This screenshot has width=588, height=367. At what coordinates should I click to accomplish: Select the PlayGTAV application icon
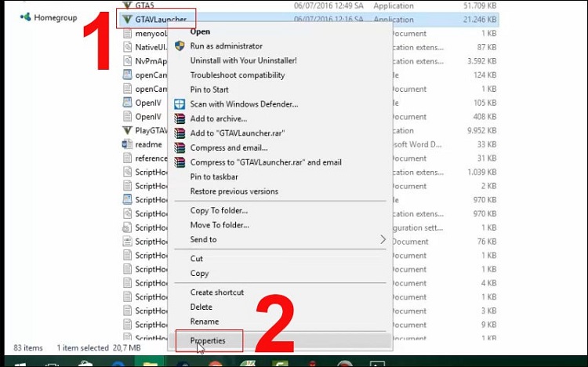128,130
